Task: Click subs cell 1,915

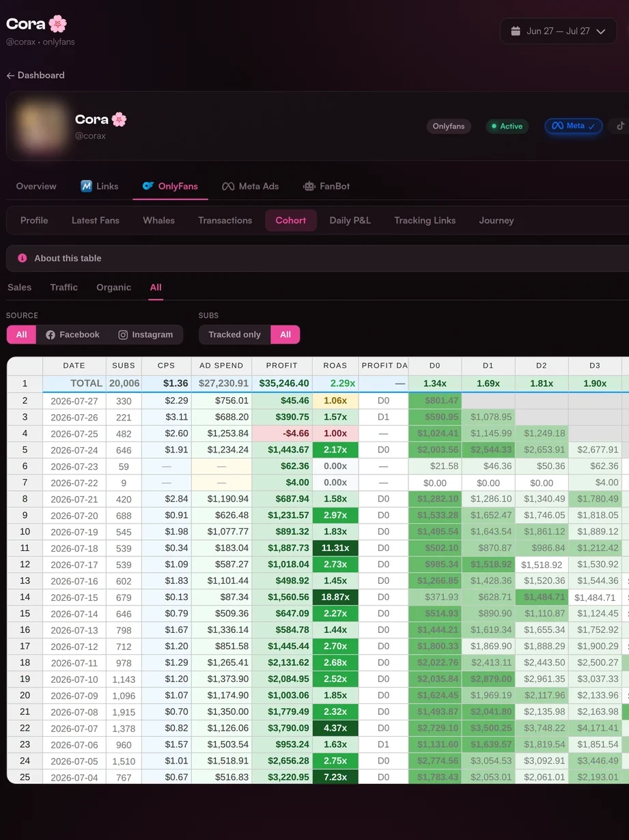Action: (x=124, y=712)
